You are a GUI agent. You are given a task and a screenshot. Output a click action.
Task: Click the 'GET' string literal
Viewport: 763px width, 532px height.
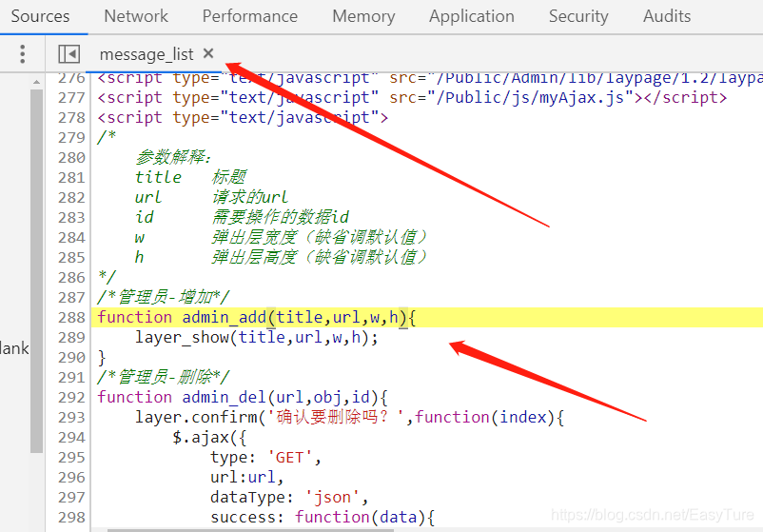[x=290, y=458]
